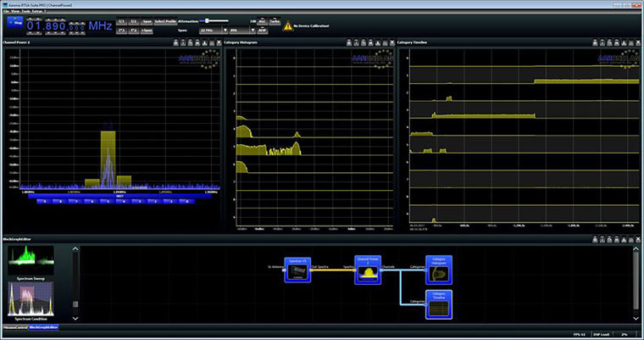The height and width of the screenshot is (340, 644).
Task: Click the 1/2 frequency step button
Action: click(134, 21)
